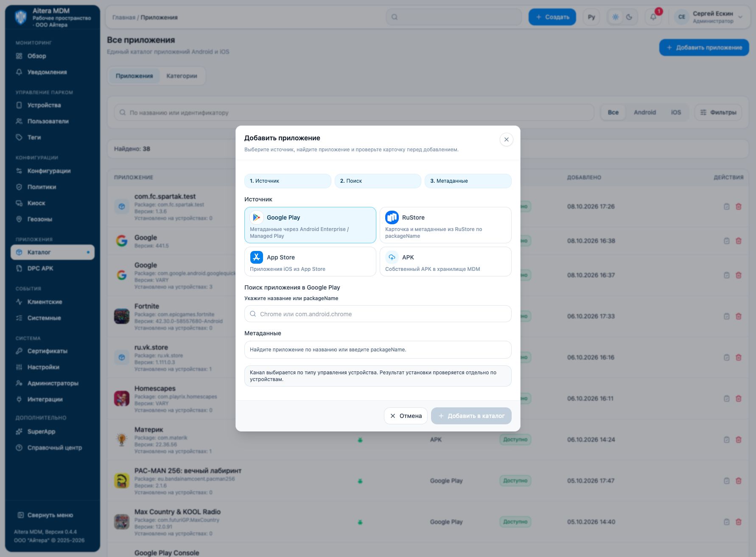Pick the App Store source option
This screenshot has height=557, width=756.
click(x=310, y=262)
